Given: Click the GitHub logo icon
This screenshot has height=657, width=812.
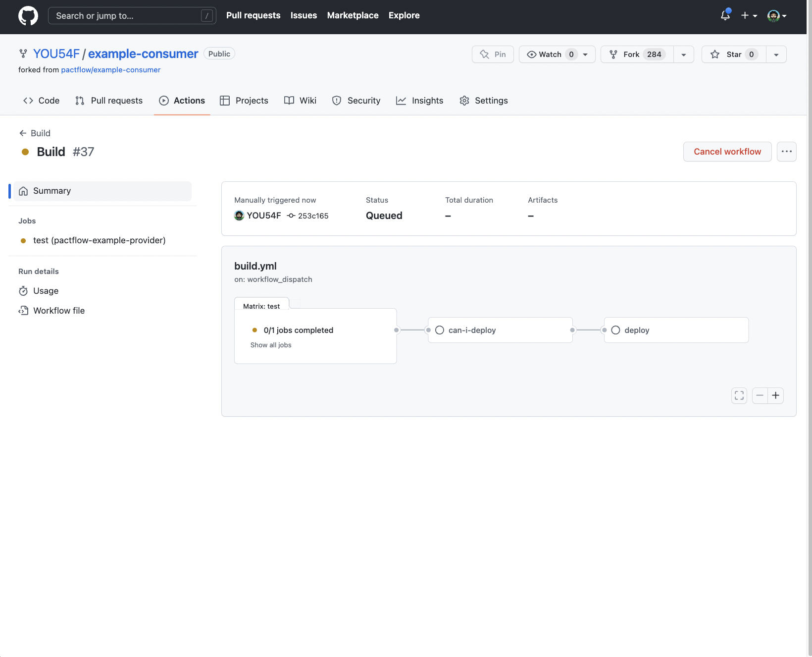Looking at the screenshot, I should pos(28,16).
